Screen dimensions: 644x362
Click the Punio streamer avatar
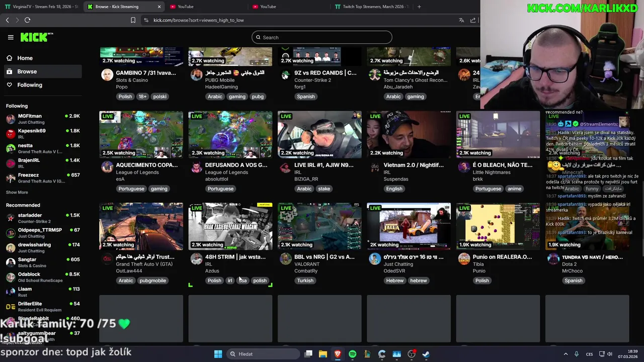[x=464, y=259]
